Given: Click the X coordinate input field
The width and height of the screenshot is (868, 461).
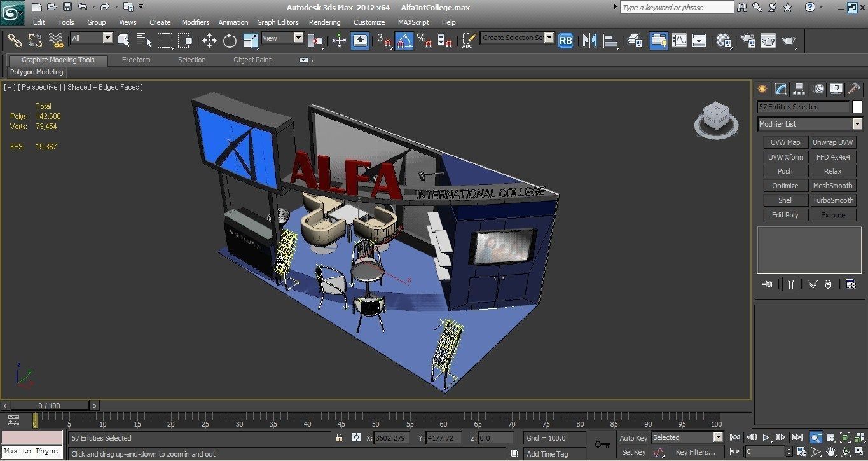Looking at the screenshot, I should tap(392, 438).
